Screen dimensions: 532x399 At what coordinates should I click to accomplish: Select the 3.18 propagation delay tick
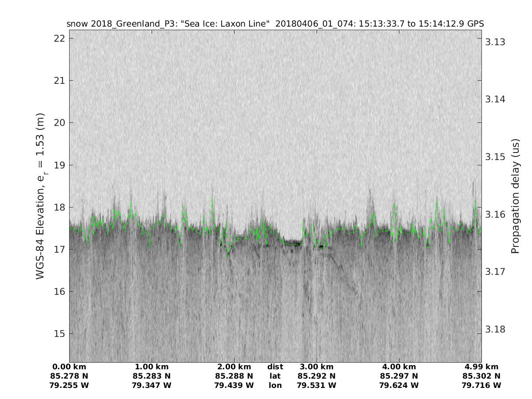pyautogui.click(x=495, y=329)
